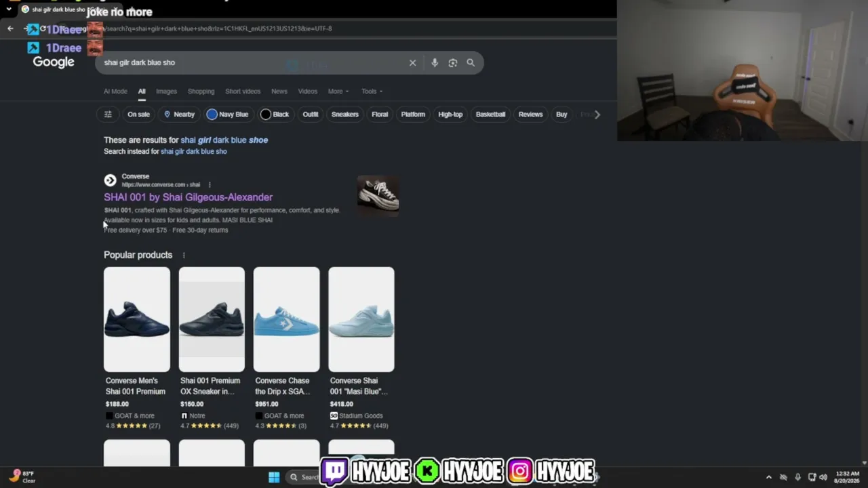Expand the More search categories dropdown
The width and height of the screenshot is (868, 488).
pyautogui.click(x=338, y=91)
